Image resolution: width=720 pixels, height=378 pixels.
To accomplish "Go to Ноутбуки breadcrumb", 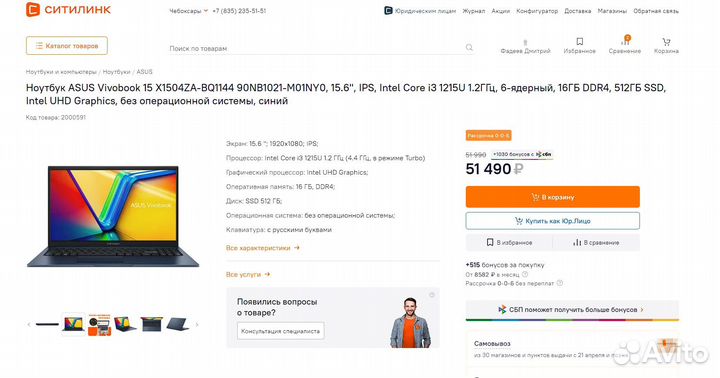I will [x=116, y=72].
